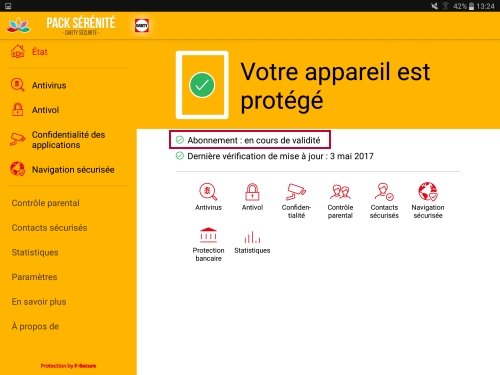Open the Protection bancaire tile
500x375 pixels.
208,244
